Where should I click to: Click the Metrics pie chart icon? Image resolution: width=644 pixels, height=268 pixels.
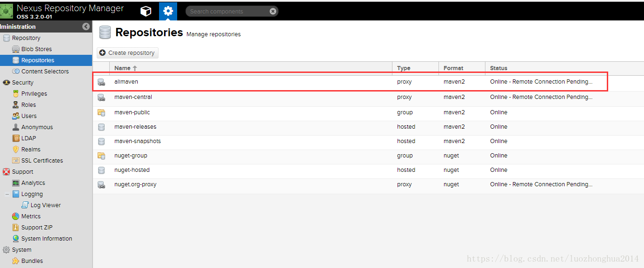pyautogui.click(x=16, y=216)
